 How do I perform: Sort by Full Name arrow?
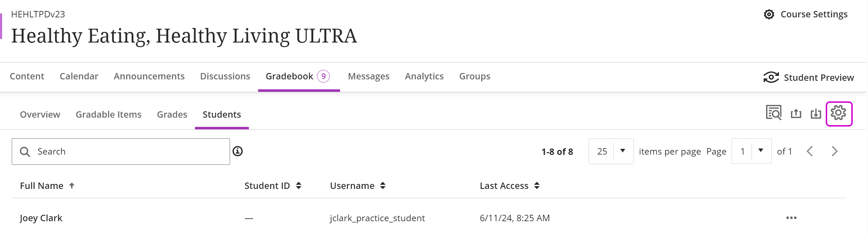tap(72, 185)
